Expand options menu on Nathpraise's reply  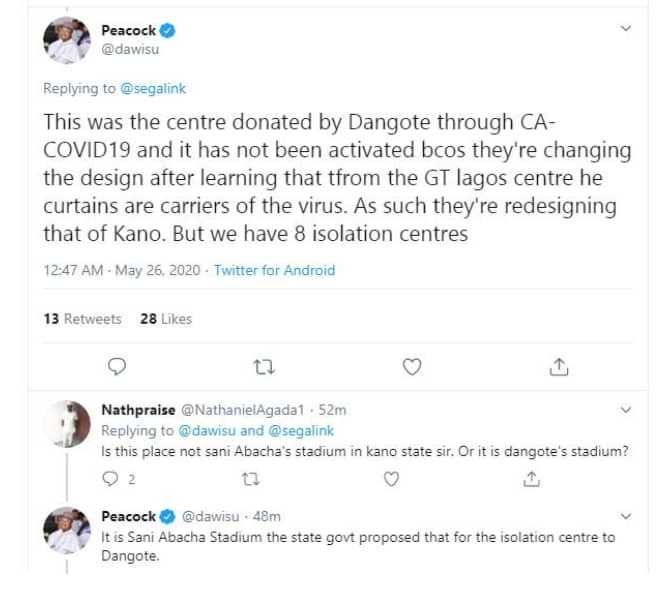[x=626, y=410]
